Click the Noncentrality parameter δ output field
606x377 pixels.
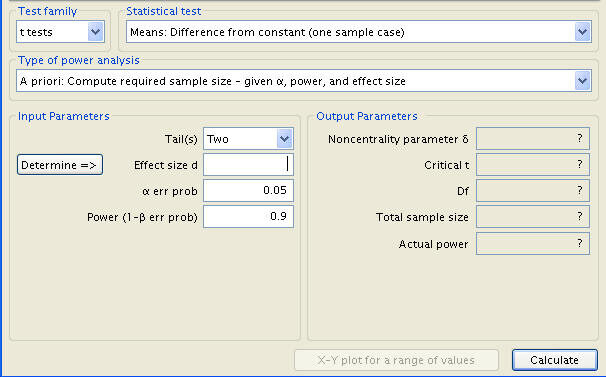point(533,138)
